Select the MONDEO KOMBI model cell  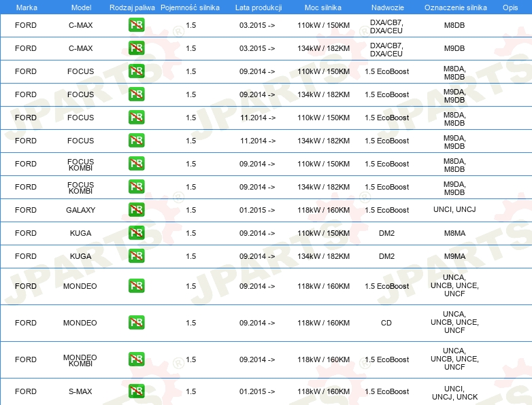coord(80,360)
